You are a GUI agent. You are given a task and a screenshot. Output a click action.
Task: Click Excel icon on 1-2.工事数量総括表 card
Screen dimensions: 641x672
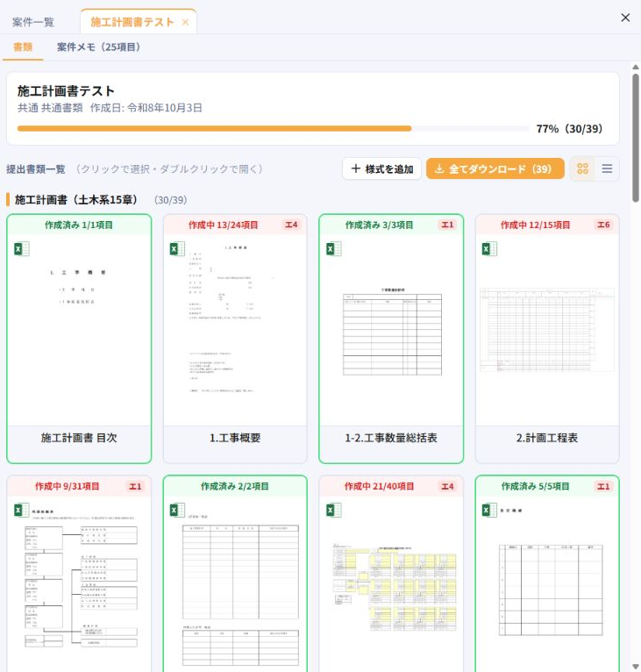click(x=334, y=249)
